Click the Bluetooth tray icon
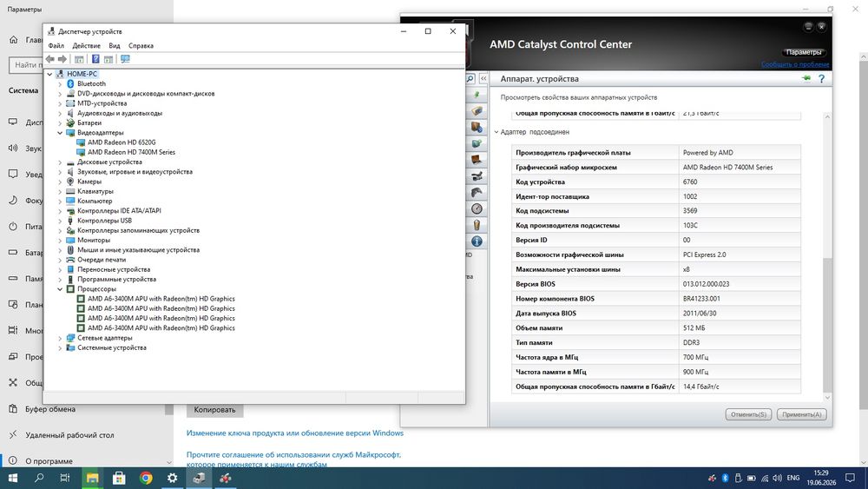The width and height of the screenshot is (868, 489). point(725,478)
